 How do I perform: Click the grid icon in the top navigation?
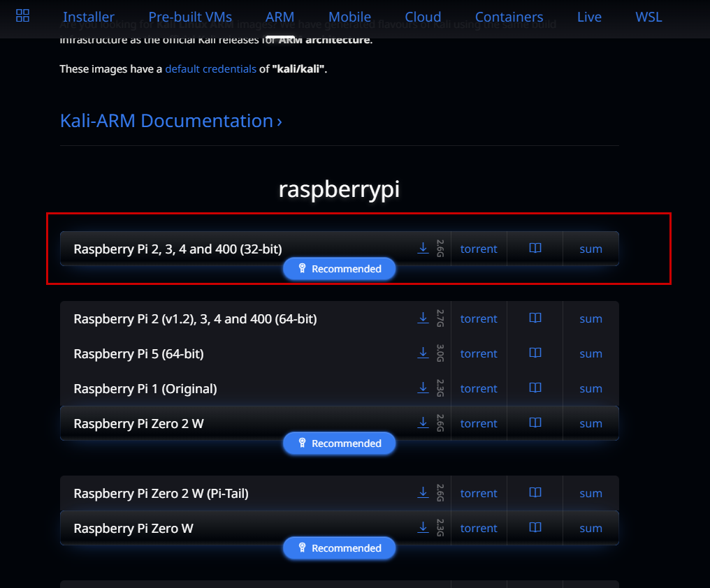22,16
